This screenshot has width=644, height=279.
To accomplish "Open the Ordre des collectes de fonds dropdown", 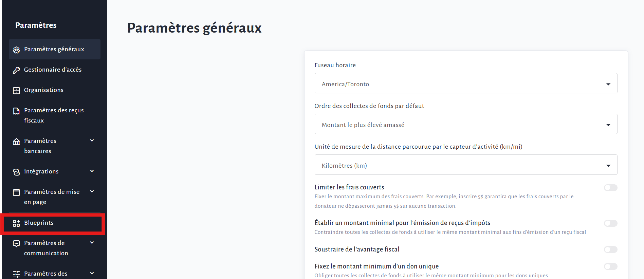I will click(x=466, y=124).
